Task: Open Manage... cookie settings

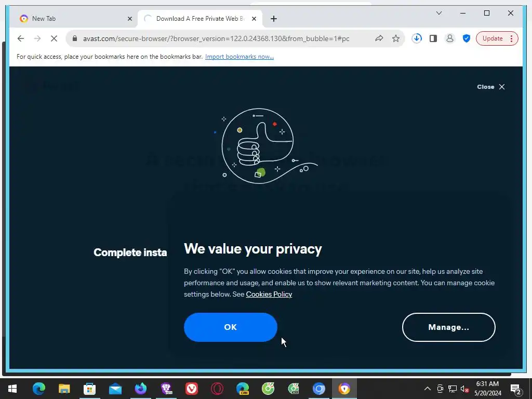Action: (448, 327)
